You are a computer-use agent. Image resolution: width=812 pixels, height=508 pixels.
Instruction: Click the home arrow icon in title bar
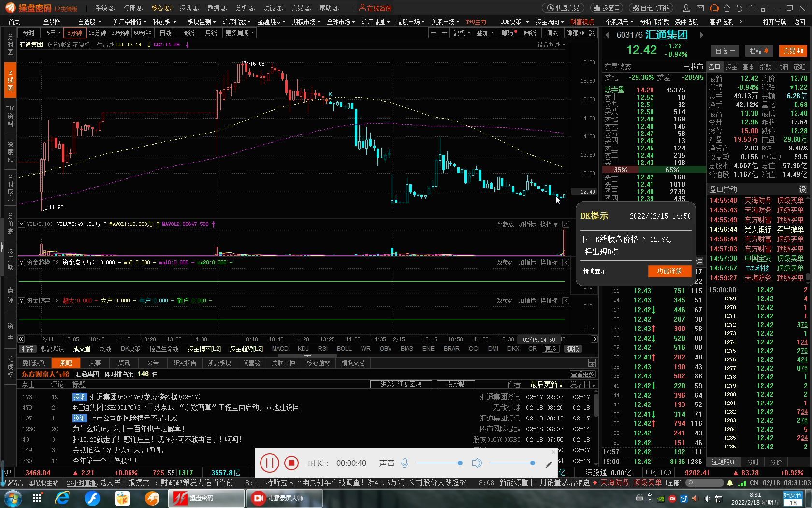pos(727,8)
